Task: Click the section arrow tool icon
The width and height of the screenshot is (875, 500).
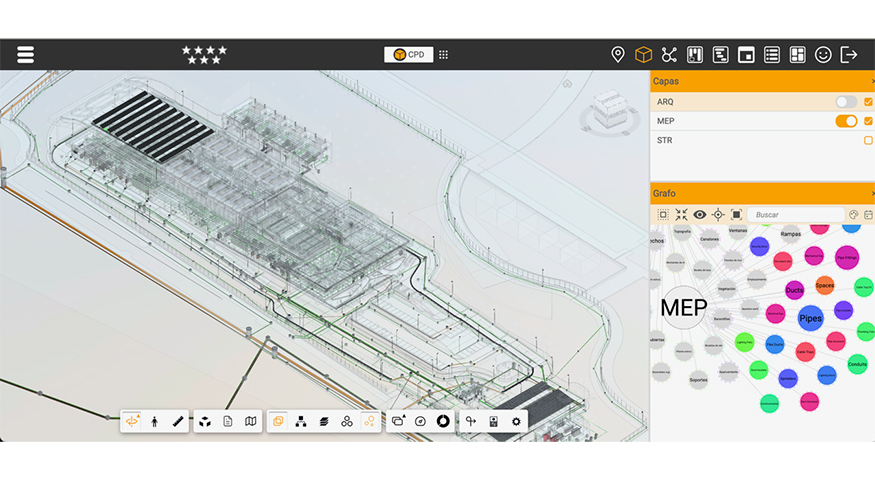Action: tap(470, 421)
